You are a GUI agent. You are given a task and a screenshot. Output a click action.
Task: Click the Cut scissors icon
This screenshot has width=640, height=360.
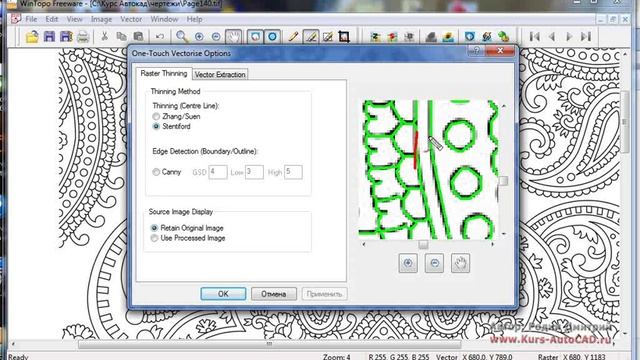click(104, 36)
